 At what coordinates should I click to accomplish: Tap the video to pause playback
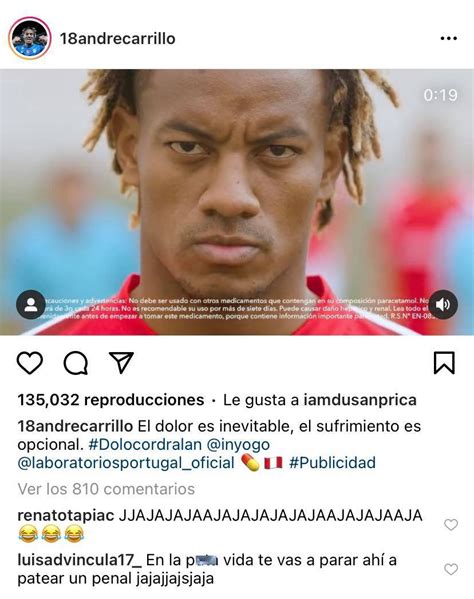tap(237, 202)
